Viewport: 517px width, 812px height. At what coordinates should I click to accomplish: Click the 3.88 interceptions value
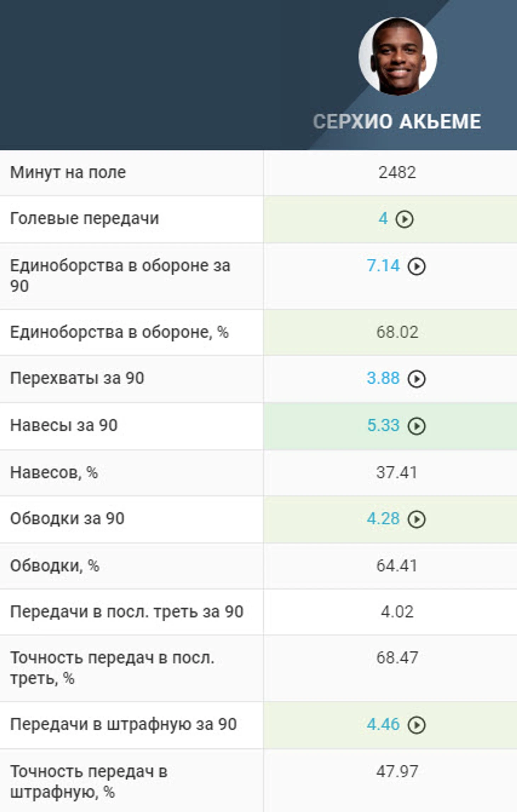[383, 378]
